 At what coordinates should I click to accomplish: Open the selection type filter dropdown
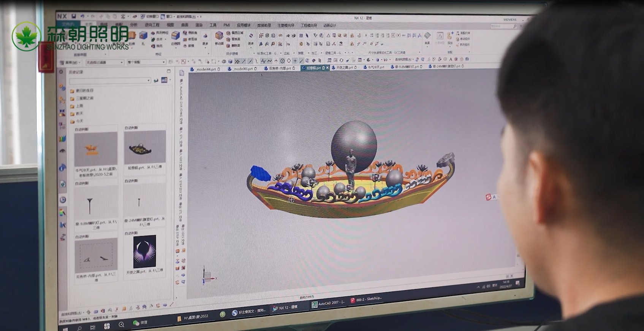104,62
